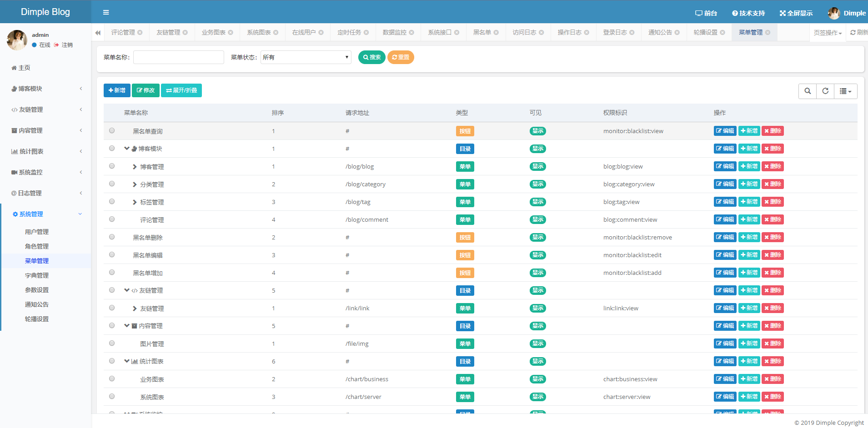This screenshot has width=868, height=428.
Task: Close the 业务图表 tab via its x icon
Action: 231,32
